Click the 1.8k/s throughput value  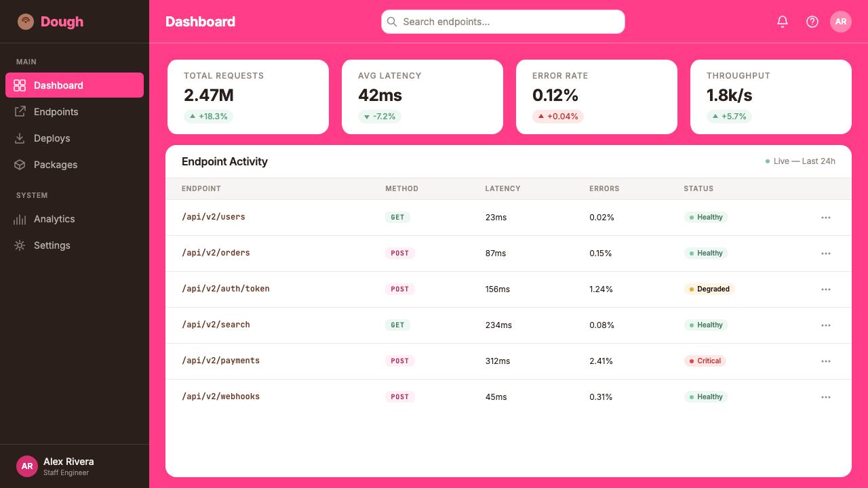(730, 95)
